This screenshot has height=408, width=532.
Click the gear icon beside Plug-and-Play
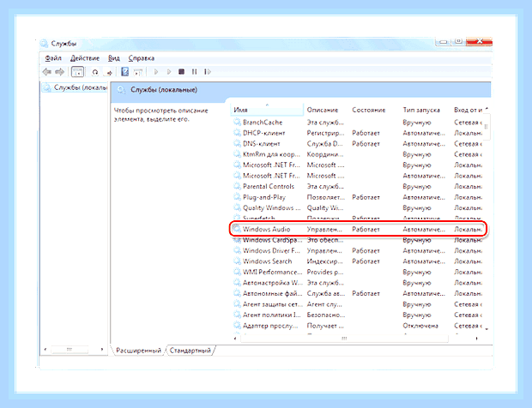click(237, 197)
